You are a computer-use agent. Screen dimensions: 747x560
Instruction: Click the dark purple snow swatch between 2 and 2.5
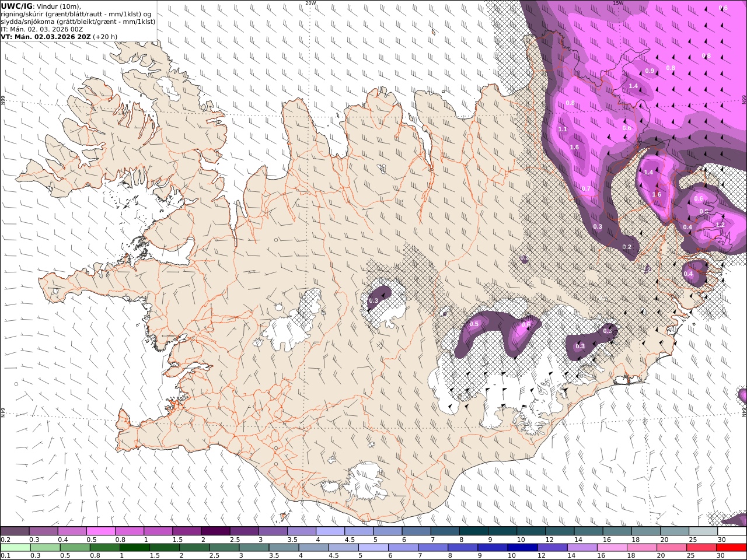[215, 531]
